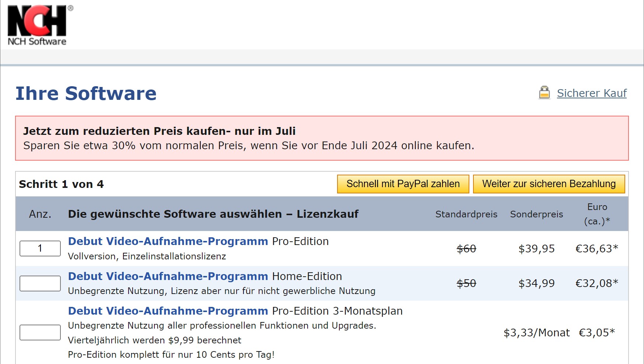Open Debut Video-Aufnahme-Programm Pro-Edition link
Screen dimensions: 644x364
(168, 241)
